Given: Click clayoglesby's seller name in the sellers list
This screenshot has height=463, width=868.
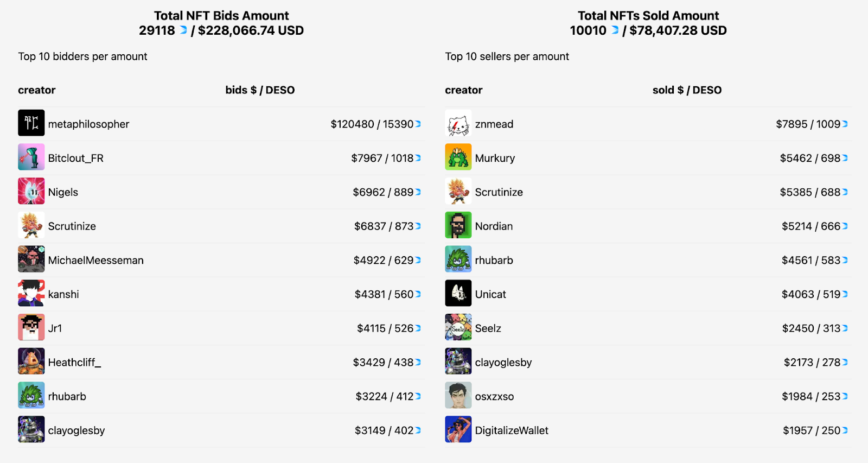Looking at the screenshot, I should click(503, 363).
